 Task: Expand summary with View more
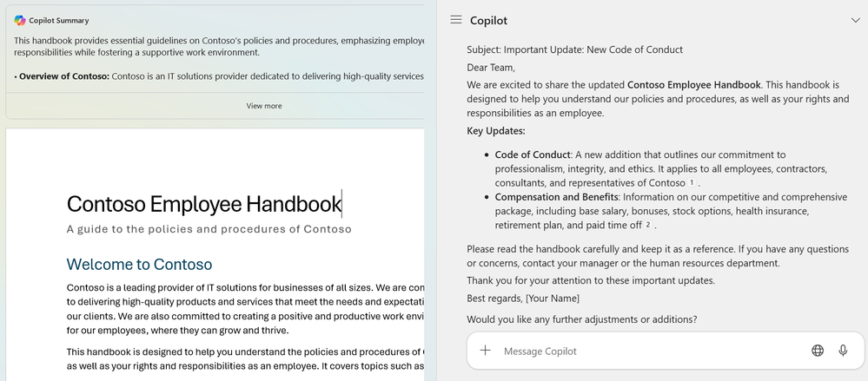point(264,106)
